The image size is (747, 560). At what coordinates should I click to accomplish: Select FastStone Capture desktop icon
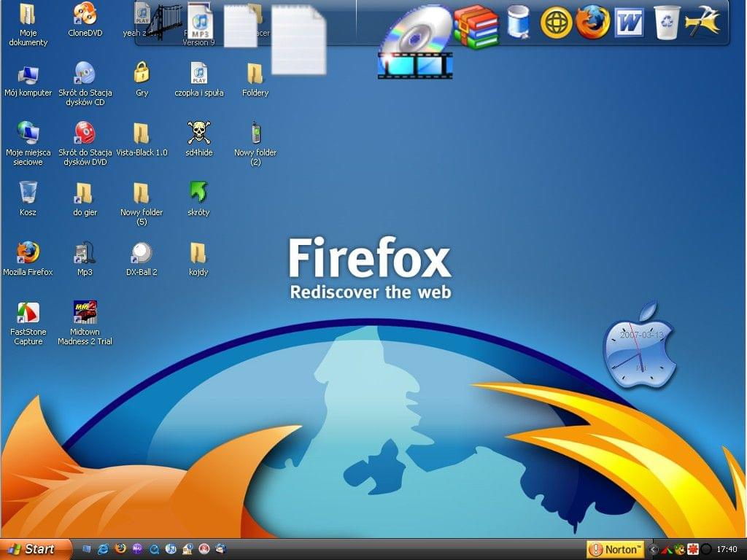tap(28, 313)
